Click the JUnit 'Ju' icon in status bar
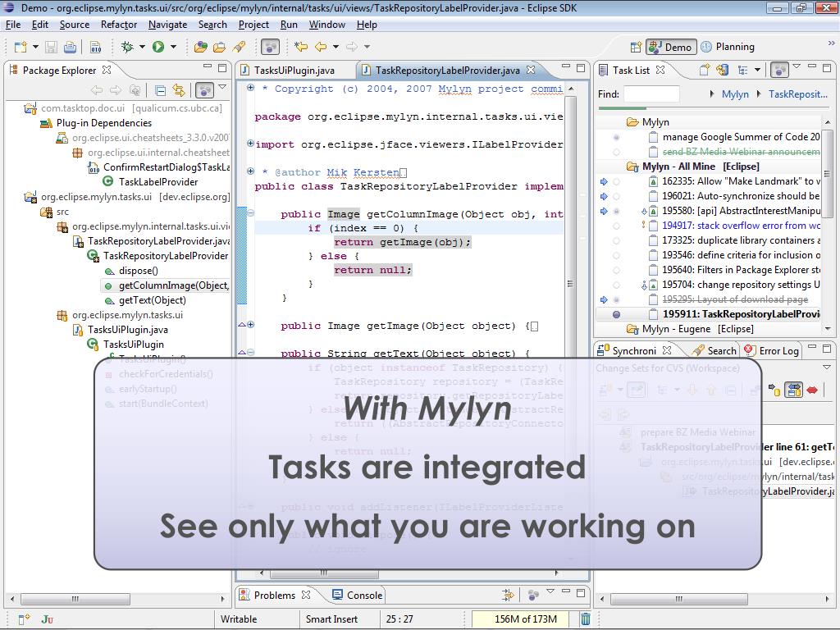This screenshot has width=840, height=630. tap(47, 619)
